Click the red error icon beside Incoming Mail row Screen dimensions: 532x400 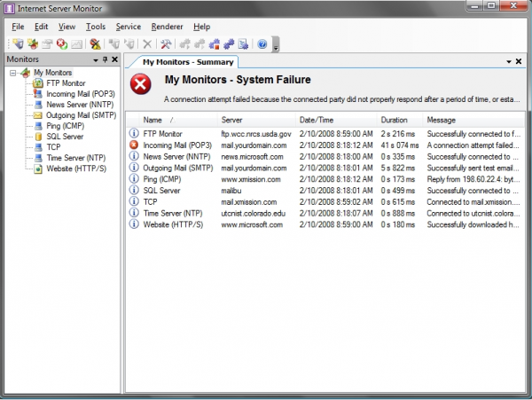[133, 144]
